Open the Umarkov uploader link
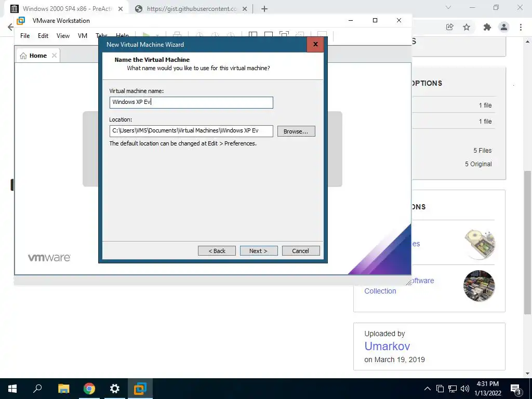 point(387,346)
